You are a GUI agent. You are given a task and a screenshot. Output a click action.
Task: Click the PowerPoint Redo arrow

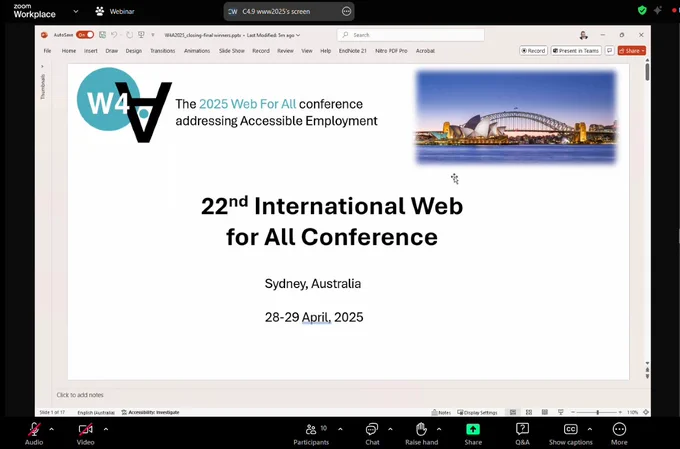click(x=129, y=35)
